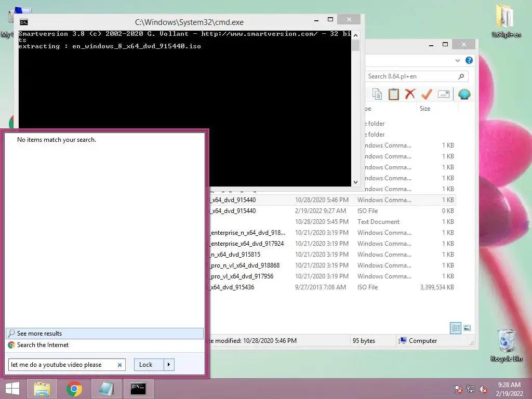Click the Action Center flag tray icon
Screen dimensions: 532x399
click(458, 389)
